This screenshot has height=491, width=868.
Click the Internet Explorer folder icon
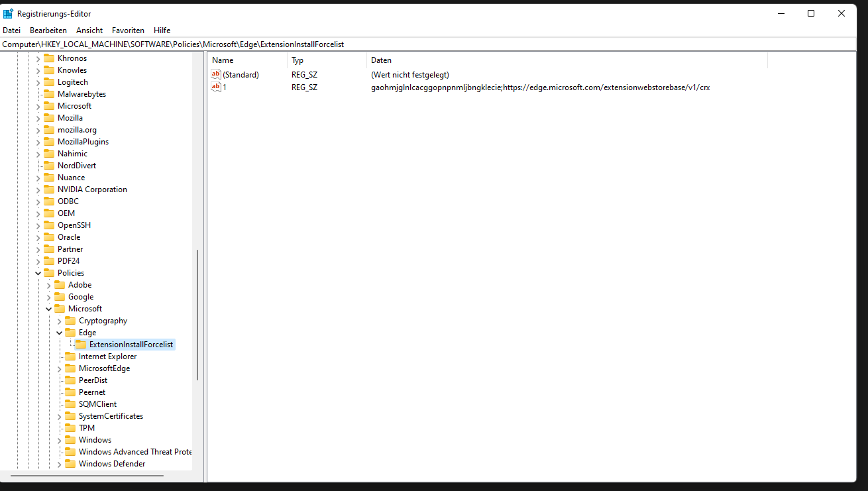70,356
